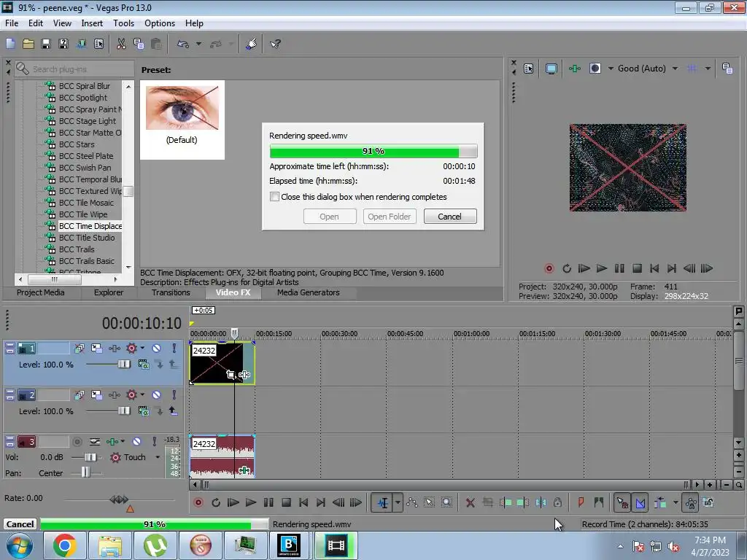747x560 pixels.
Task: Switch to Project Media tab
Action: 41,292
